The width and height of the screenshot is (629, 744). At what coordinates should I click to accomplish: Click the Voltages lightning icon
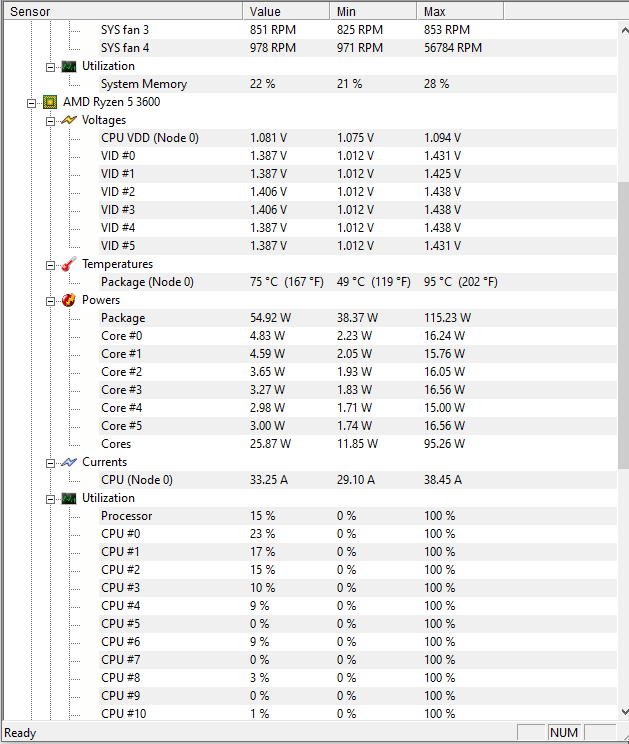tap(69, 120)
